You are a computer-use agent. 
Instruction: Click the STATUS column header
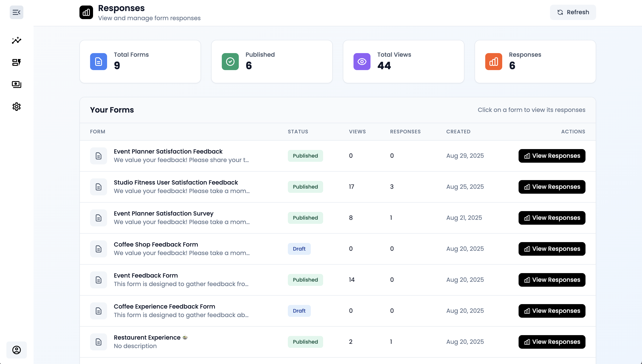click(298, 131)
